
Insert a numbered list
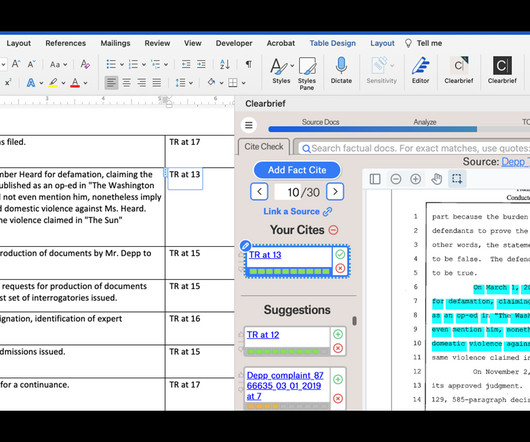(133, 64)
